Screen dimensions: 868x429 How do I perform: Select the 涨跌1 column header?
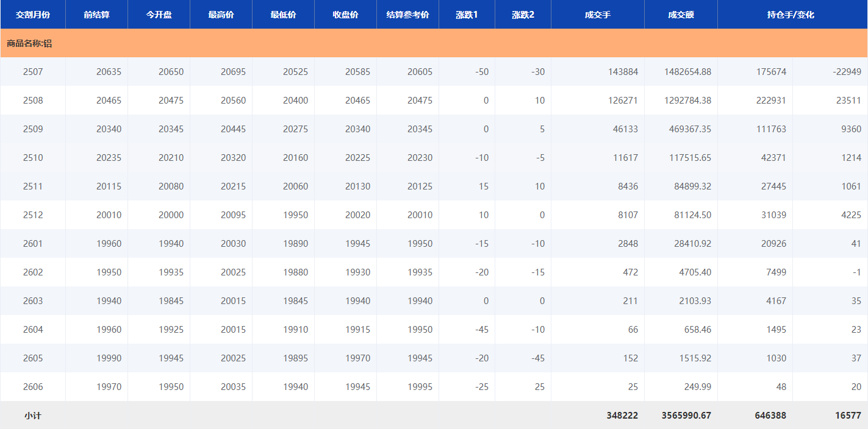coord(467,15)
